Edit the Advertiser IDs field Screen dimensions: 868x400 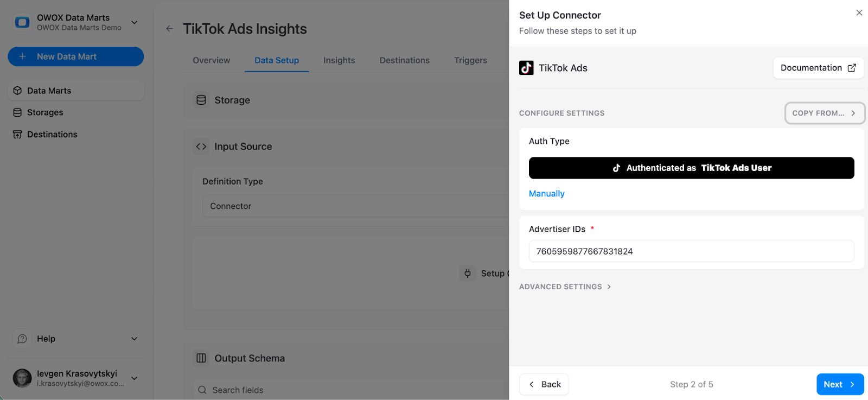pos(691,251)
